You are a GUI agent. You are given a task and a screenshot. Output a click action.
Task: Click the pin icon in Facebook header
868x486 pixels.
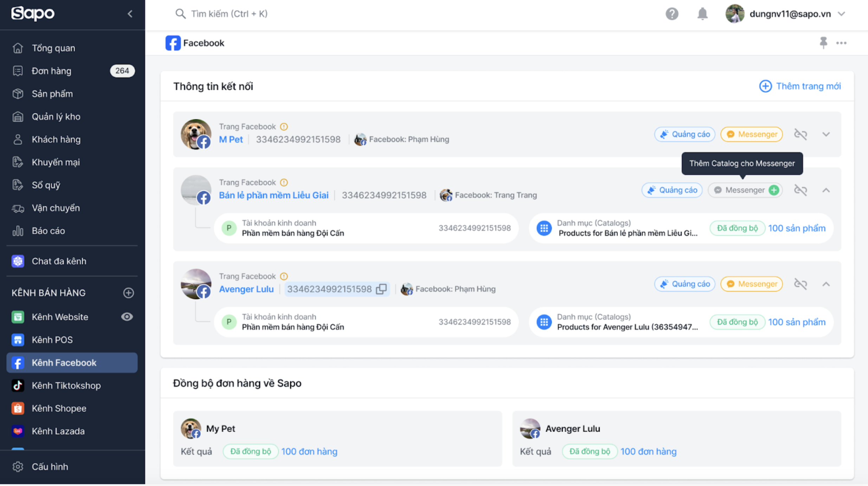pyautogui.click(x=823, y=43)
